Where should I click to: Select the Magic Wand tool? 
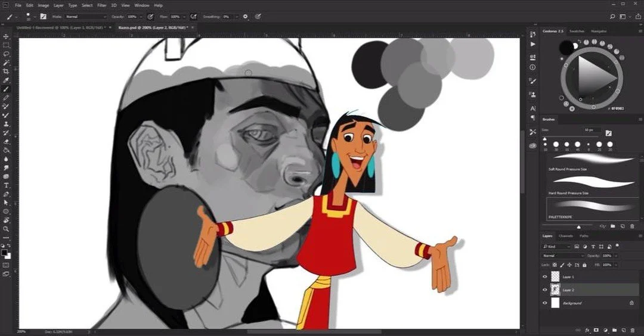pos(6,63)
